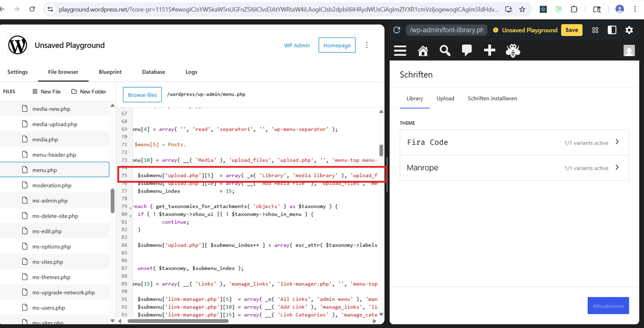Open menu-header.php in file tree
Screen dimensions: 644x328
point(54,155)
